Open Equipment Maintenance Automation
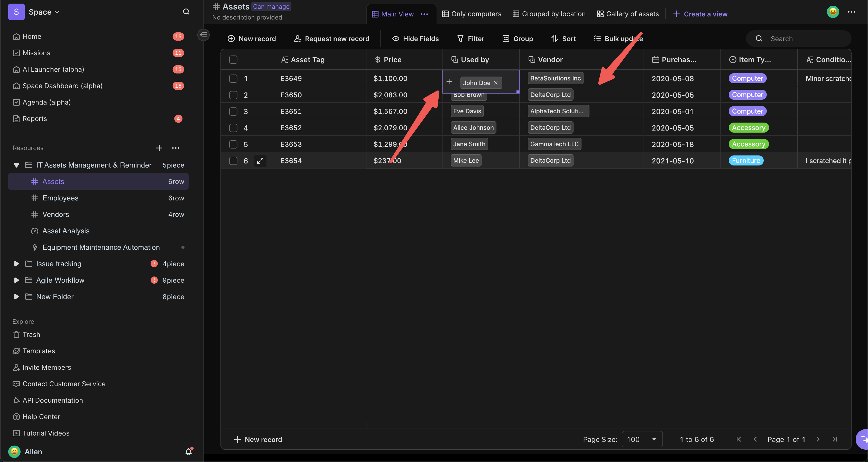 101,247
